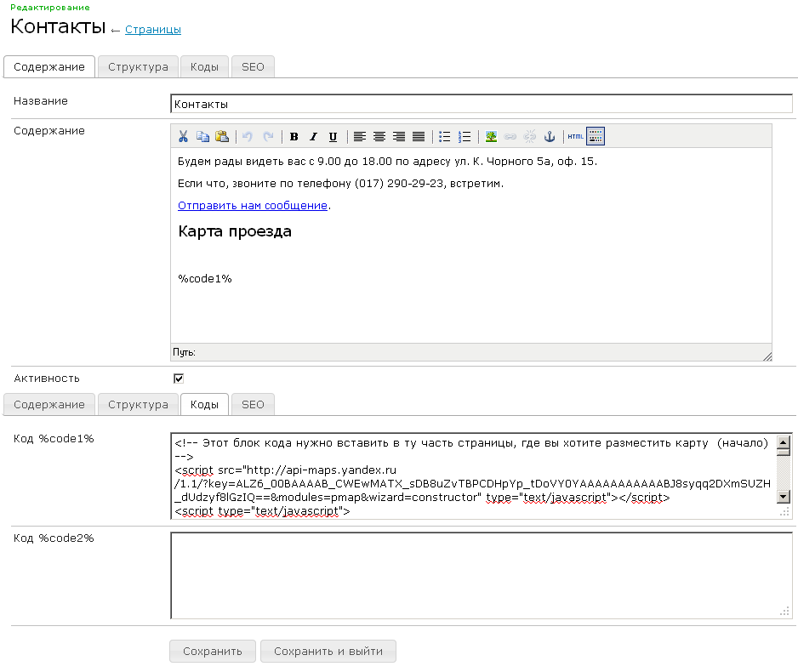Screen dimensions: 798x672
Task: Select the lower Содержание tab
Action: (49, 404)
